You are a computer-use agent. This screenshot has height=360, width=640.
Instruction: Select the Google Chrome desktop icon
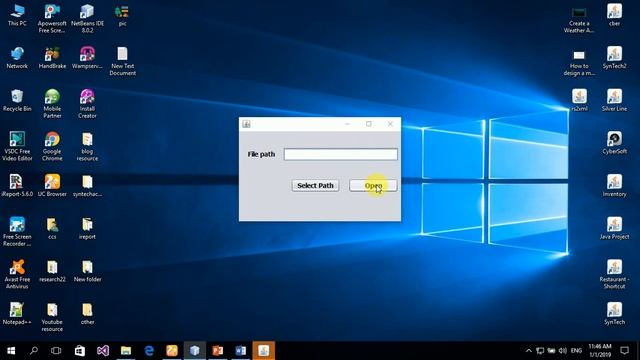pos(52,146)
